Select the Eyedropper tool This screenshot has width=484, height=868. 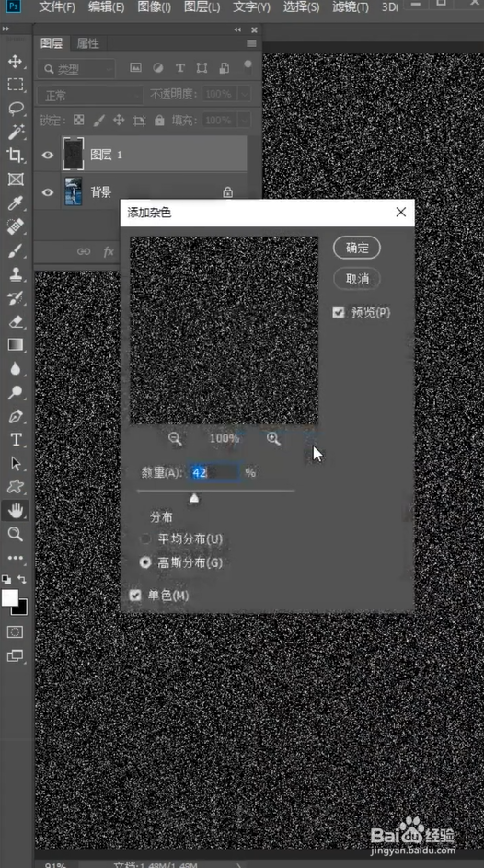[15, 203]
